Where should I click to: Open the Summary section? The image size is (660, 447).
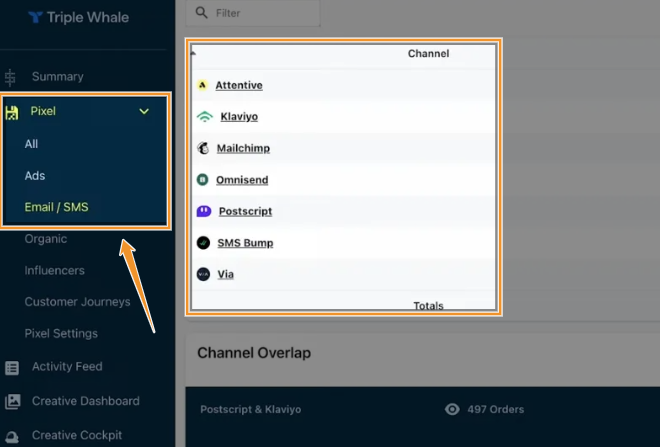pos(57,77)
